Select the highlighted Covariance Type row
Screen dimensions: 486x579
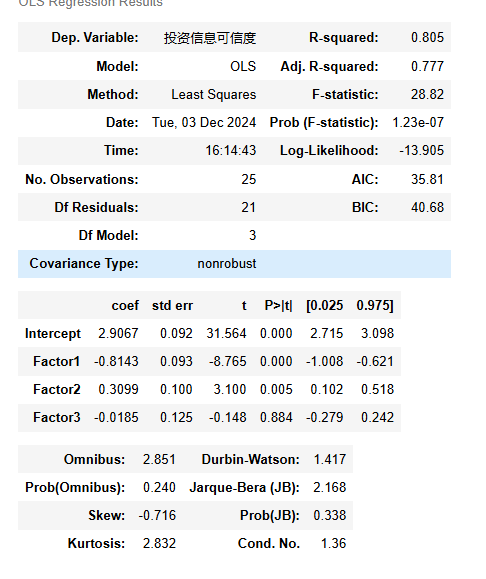[x=235, y=264]
